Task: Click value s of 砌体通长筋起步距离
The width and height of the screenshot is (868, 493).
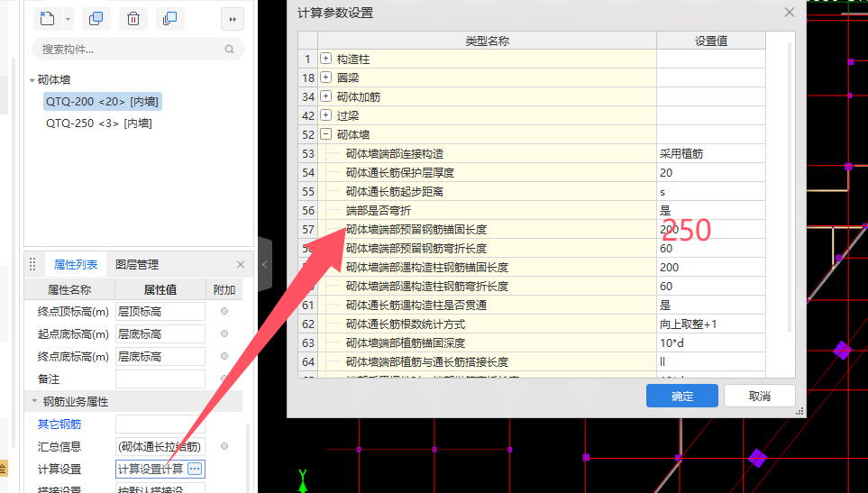Action: tap(711, 191)
